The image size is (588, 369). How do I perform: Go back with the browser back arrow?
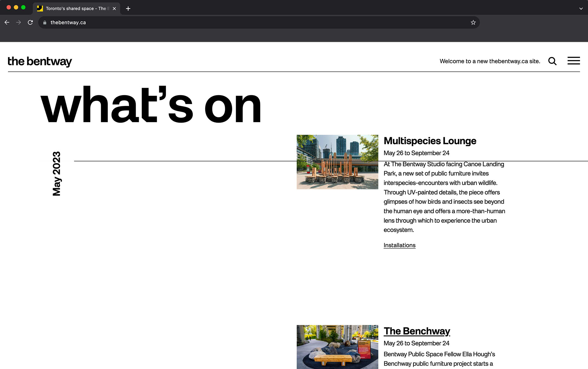(x=7, y=22)
